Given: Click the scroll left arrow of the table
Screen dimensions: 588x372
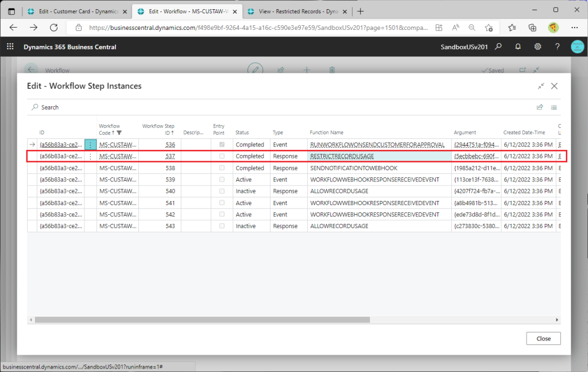Looking at the screenshot, I should coord(31,320).
